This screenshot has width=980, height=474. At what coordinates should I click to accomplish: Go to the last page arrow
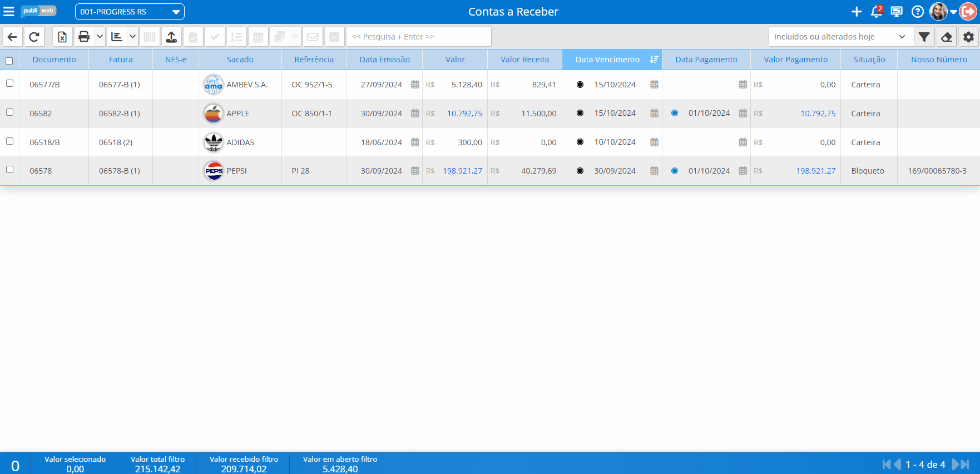click(x=965, y=464)
